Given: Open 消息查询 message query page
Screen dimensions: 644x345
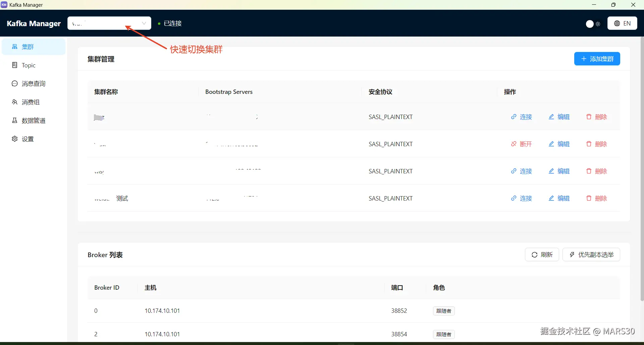Looking at the screenshot, I should [x=34, y=83].
